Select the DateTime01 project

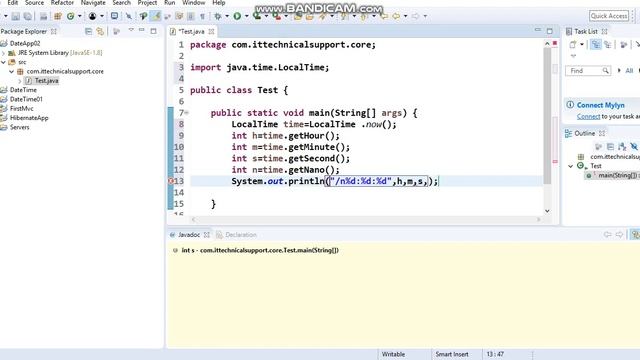26,99
